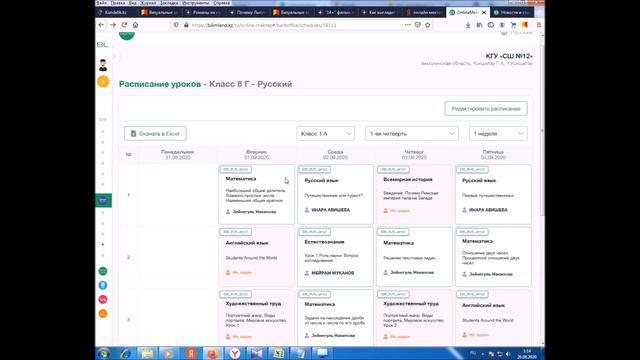Open the 'Журнал' menu in menu bar

click(148, 3)
